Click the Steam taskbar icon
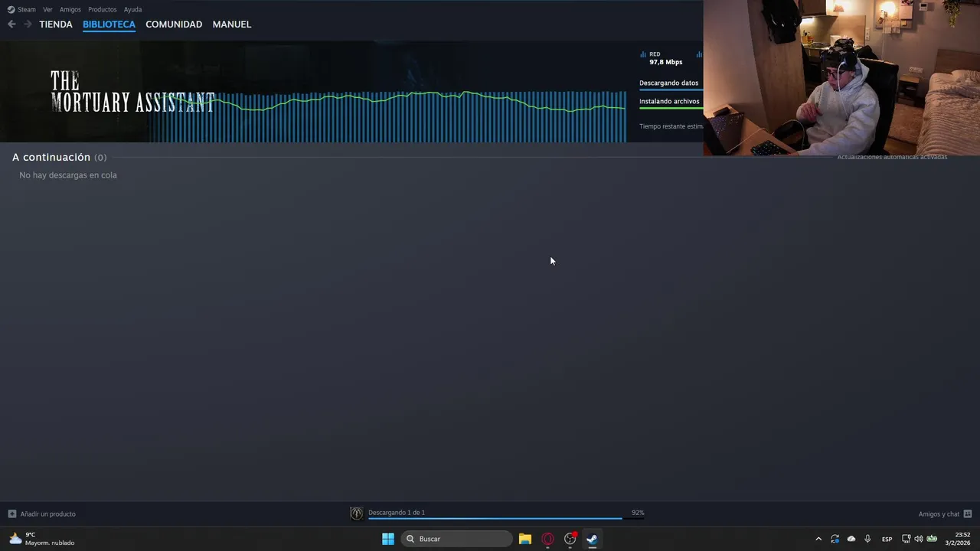 [592, 539]
